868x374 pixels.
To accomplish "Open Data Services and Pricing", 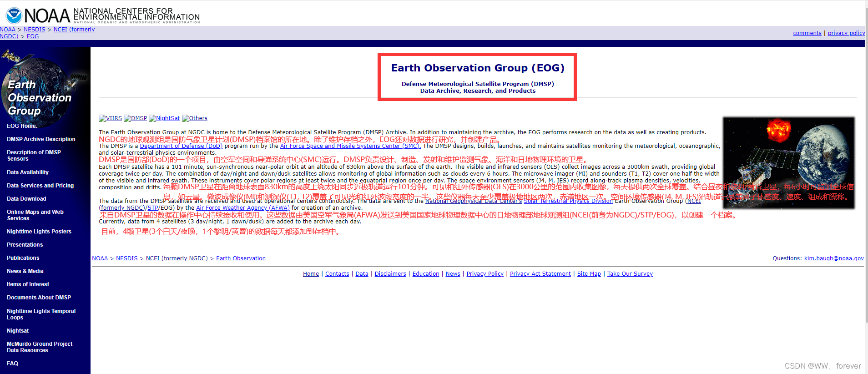I will click(x=40, y=186).
